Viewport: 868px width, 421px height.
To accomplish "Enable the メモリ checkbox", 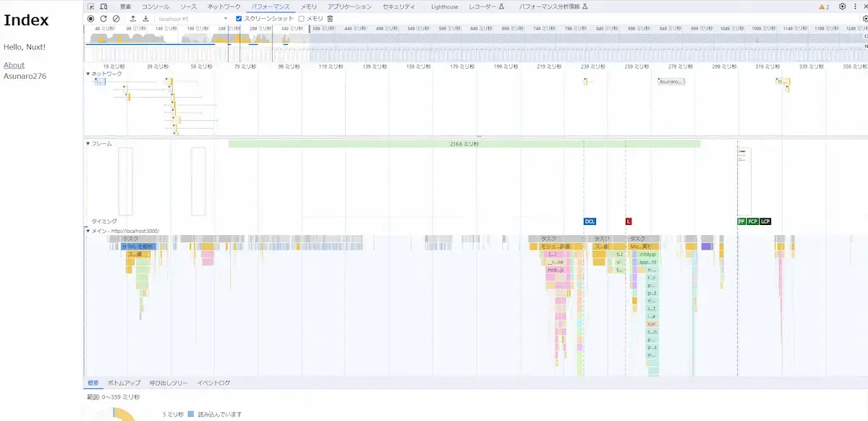I will [x=301, y=19].
